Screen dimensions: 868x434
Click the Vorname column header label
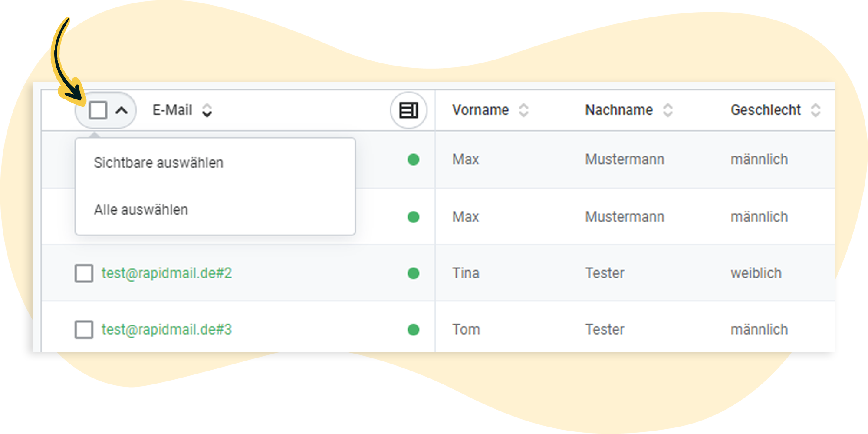coord(480,110)
